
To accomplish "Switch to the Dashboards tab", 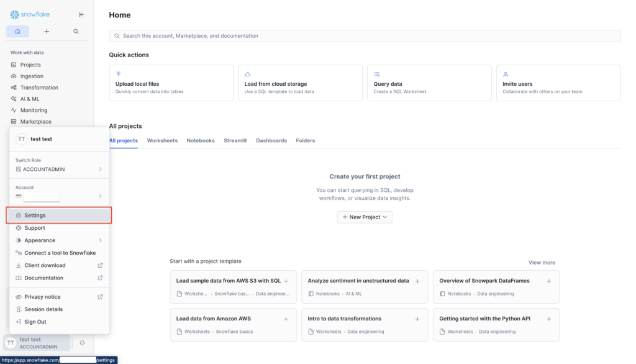I will point(271,140).
